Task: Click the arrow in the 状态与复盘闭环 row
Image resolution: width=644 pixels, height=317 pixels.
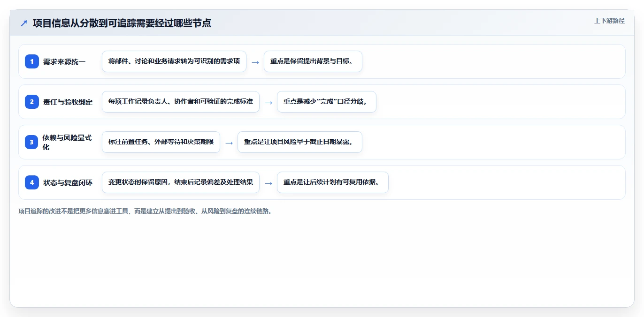Action: coord(268,183)
